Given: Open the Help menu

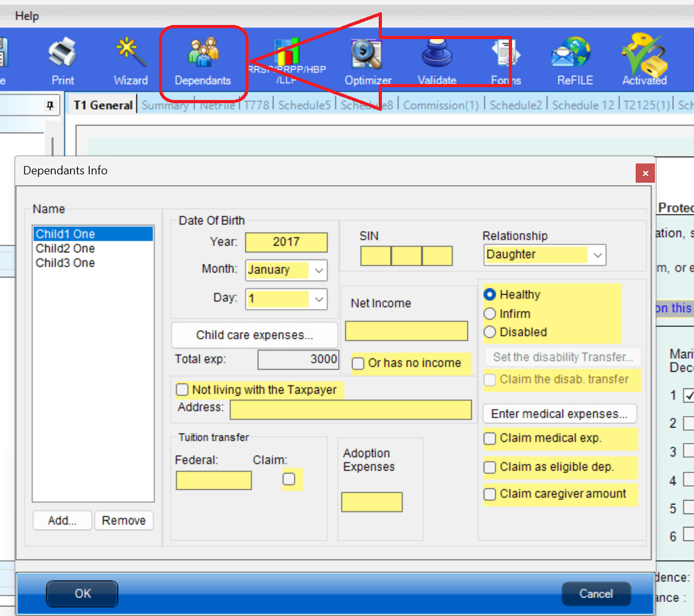Looking at the screenshot, I should 27,16.
